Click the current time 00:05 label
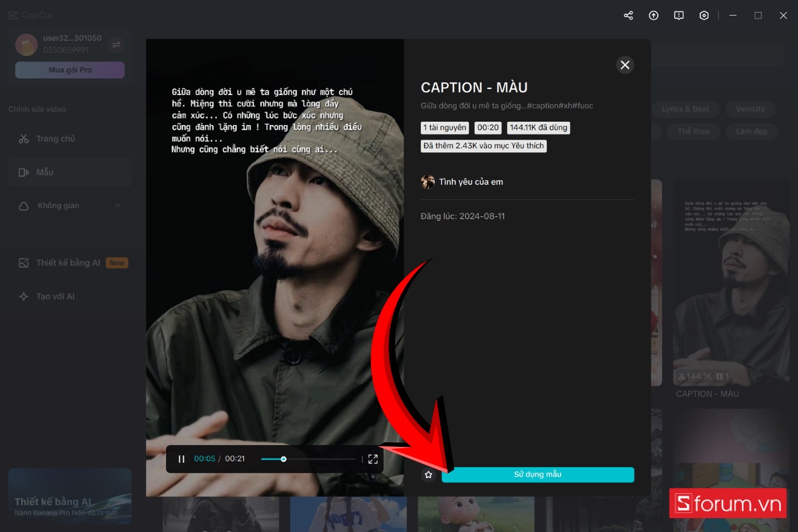The width and height of the screenshot is (798, 532). pyautogui.click(x=205, y=459)
